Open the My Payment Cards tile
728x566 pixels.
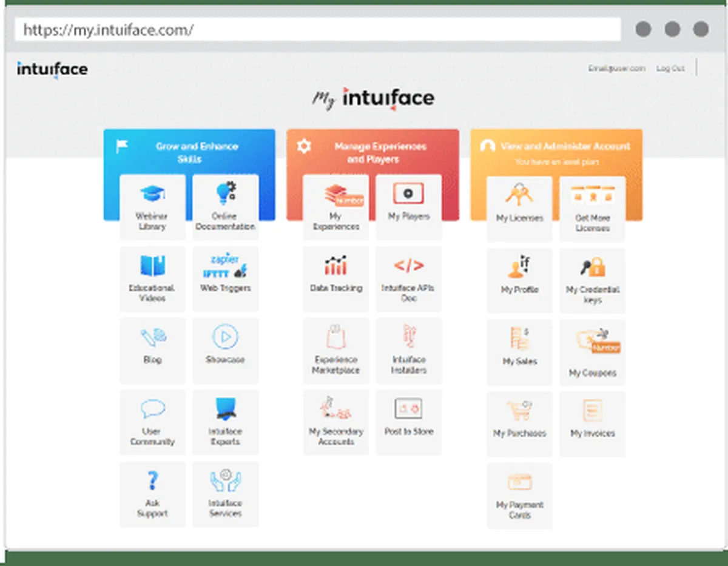[519, 496]
